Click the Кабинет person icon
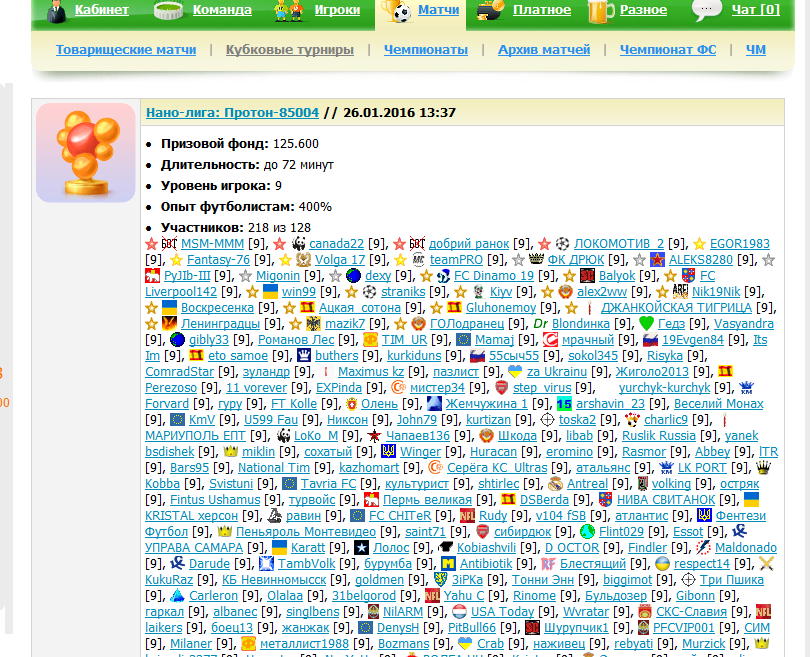810x657 pixels. click(x=56, y=11)
